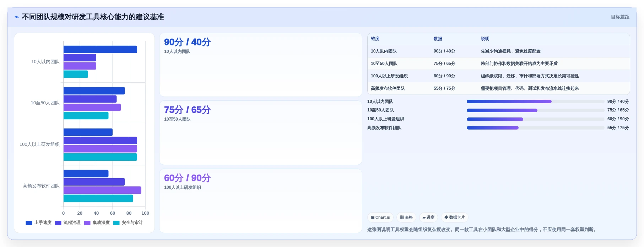Select the 数据卡片 tag chip
Image resolution: width=644 pixels, height=247 pixels.
click(x=455, y=218)
